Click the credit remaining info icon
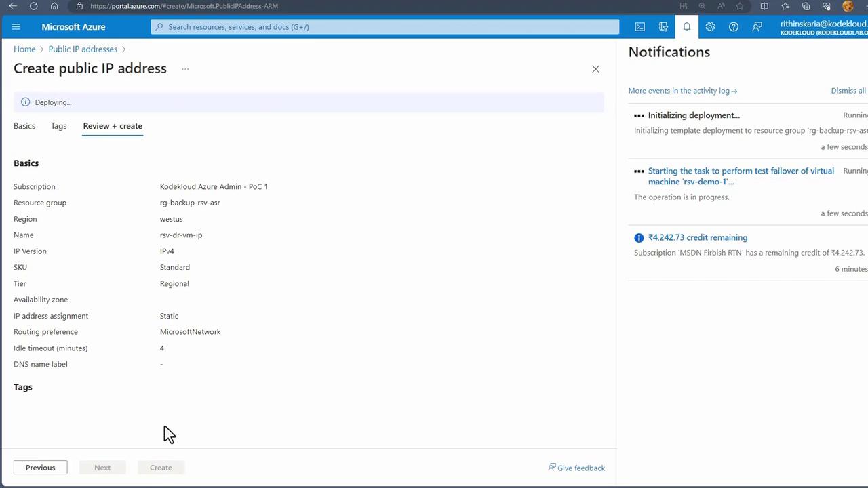The width and height of the screenshot is (868, 488). 639,238
